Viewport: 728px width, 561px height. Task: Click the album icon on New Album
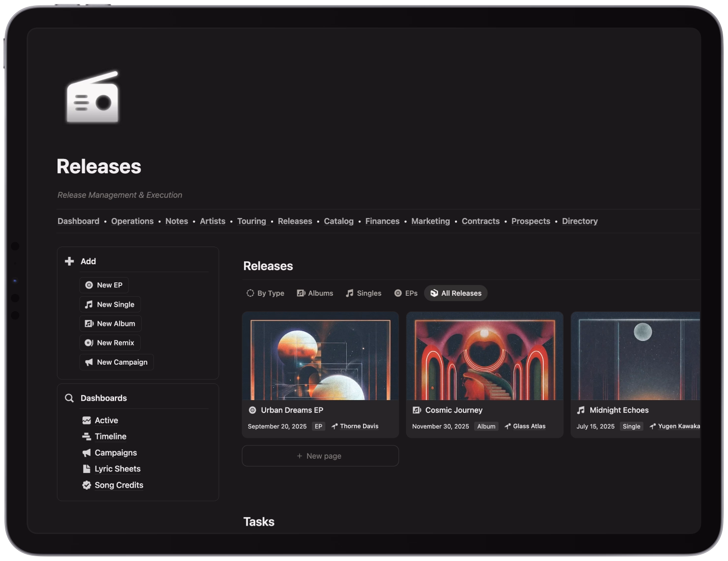[x=89, y=323]
